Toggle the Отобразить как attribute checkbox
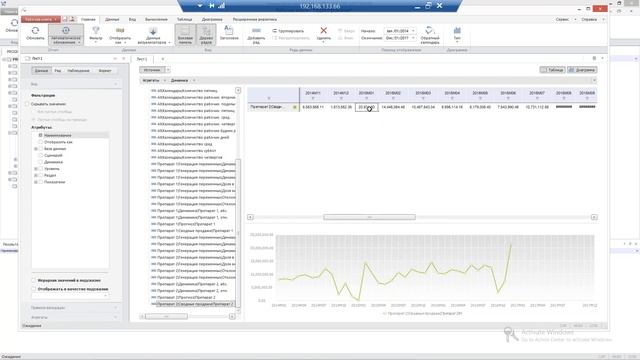The image size is (640, 360). pos(40,142)
